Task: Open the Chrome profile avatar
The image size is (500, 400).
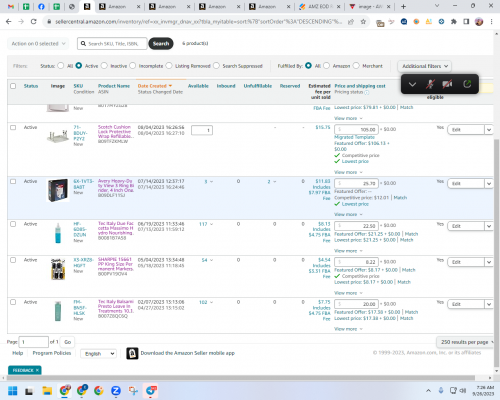Action: 479,22
